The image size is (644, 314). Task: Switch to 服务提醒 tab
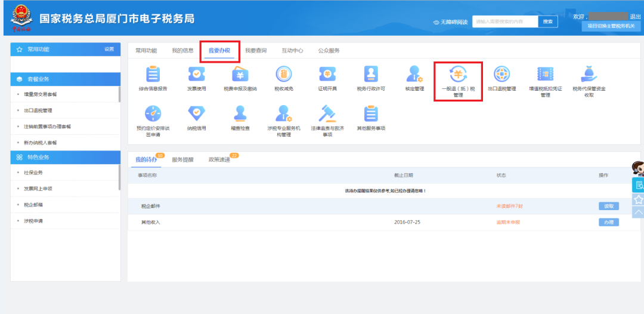183,160
